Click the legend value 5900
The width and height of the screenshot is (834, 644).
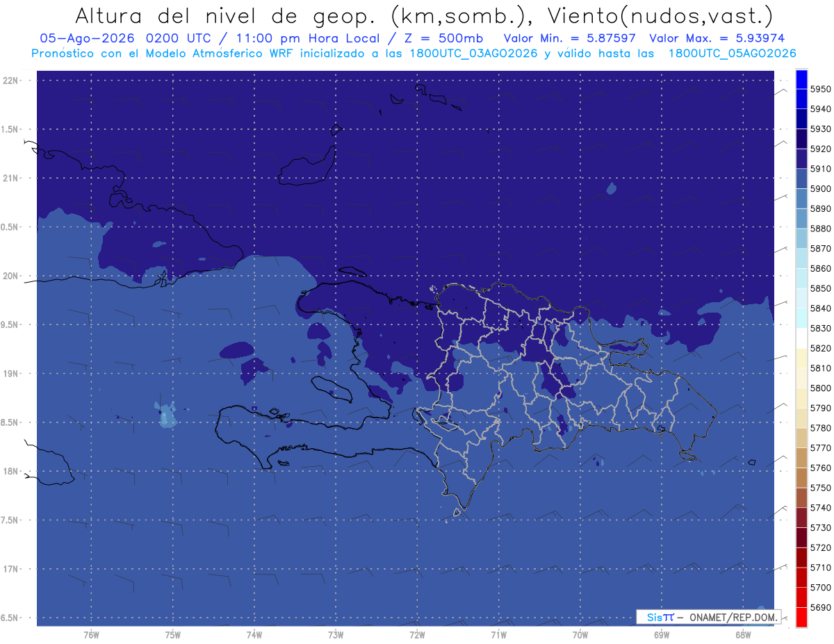[x=821, y=189]
